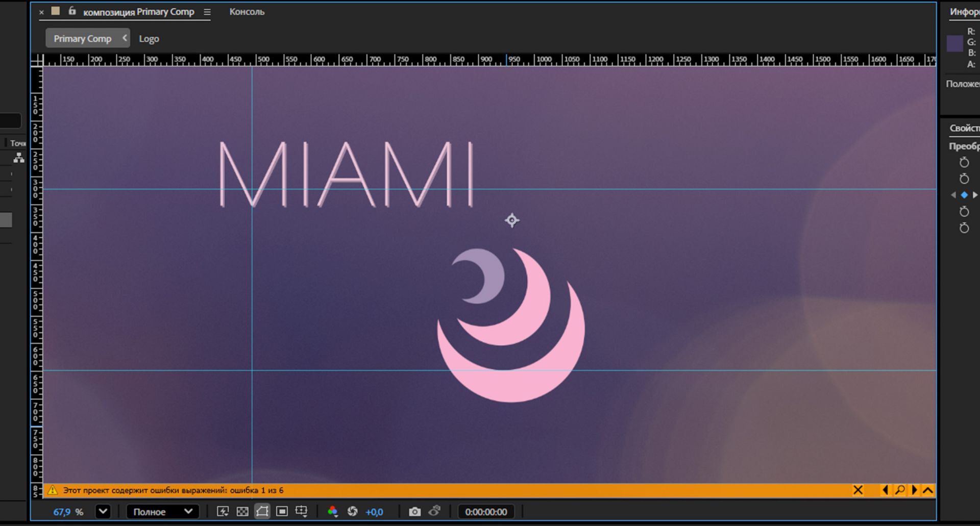Click the beige label color square in tab
Image resolution: width=980 pixels, height=526 pixels.
click(56, 11)
